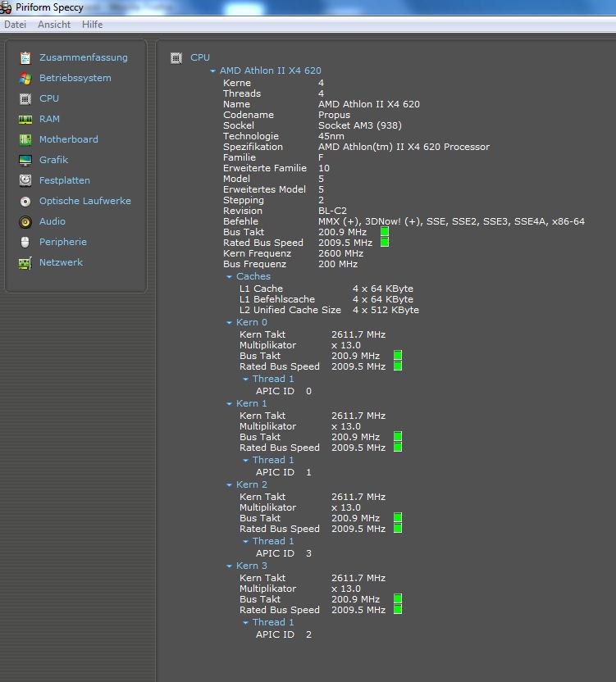Click Kern 3 Rated Bus Speed green indicator

(x=398, y=609)
